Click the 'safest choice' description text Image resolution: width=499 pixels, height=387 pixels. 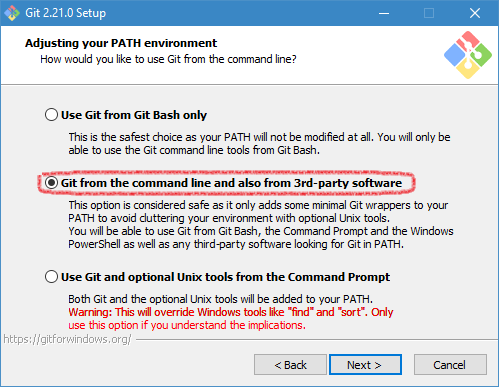tap(259, 143)
